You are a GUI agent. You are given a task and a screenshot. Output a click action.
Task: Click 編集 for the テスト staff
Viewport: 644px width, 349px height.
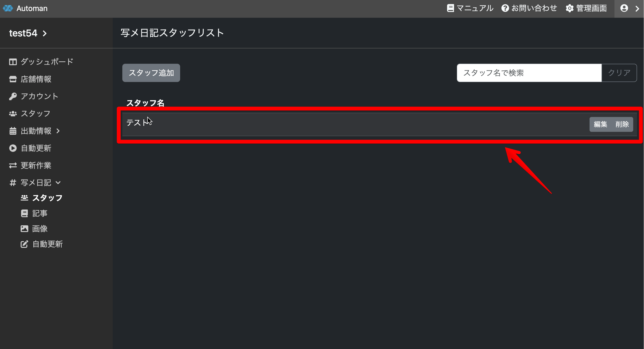[600, 124]
